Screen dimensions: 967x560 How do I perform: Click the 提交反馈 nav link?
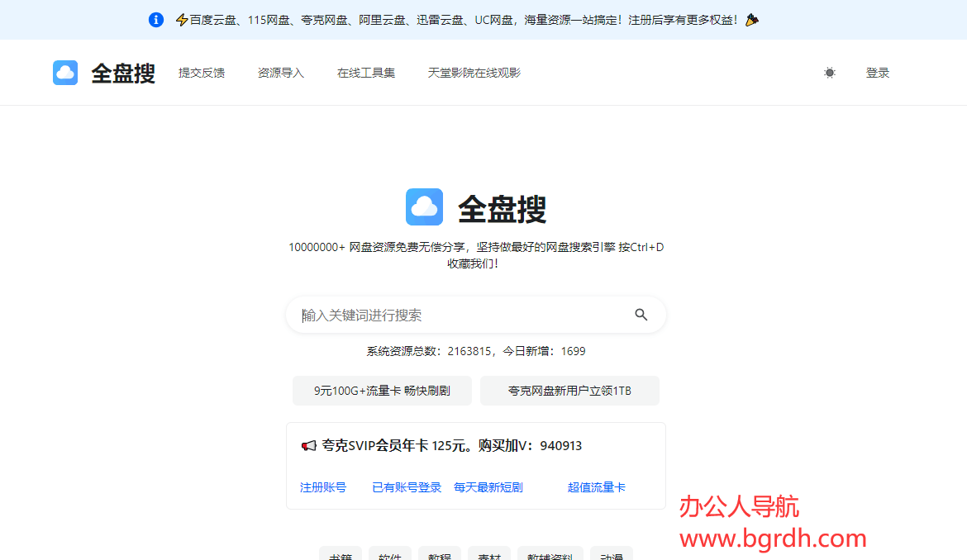coord(202,73)
